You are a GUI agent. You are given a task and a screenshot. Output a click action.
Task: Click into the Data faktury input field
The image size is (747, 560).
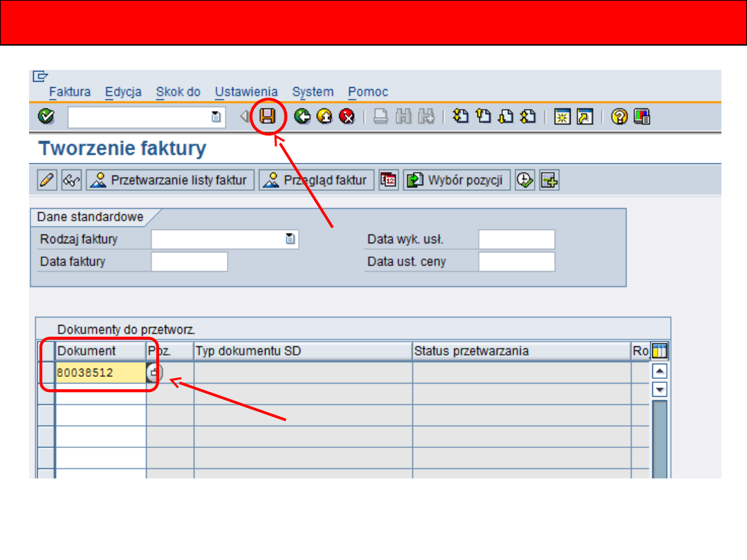pyautogui.click(x=189, y=262)
